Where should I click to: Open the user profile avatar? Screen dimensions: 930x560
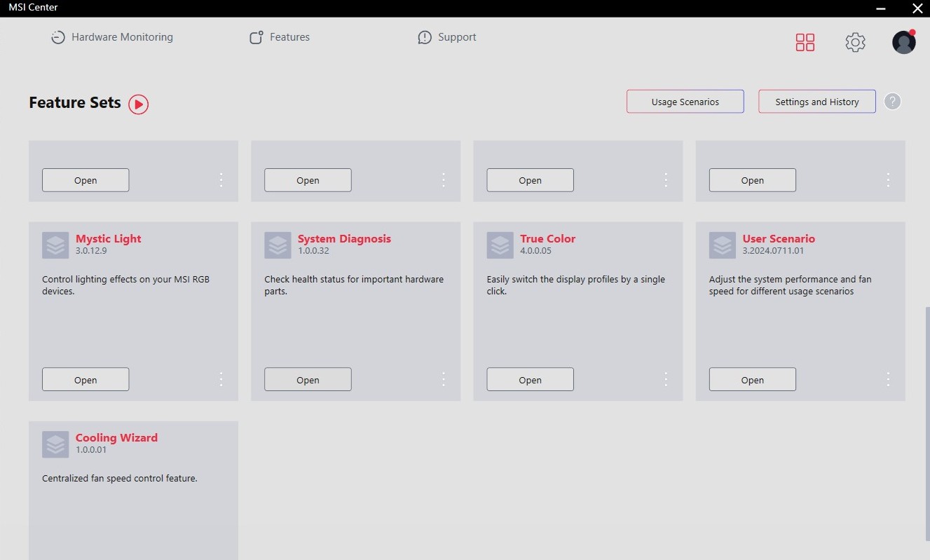coord(904,42)
